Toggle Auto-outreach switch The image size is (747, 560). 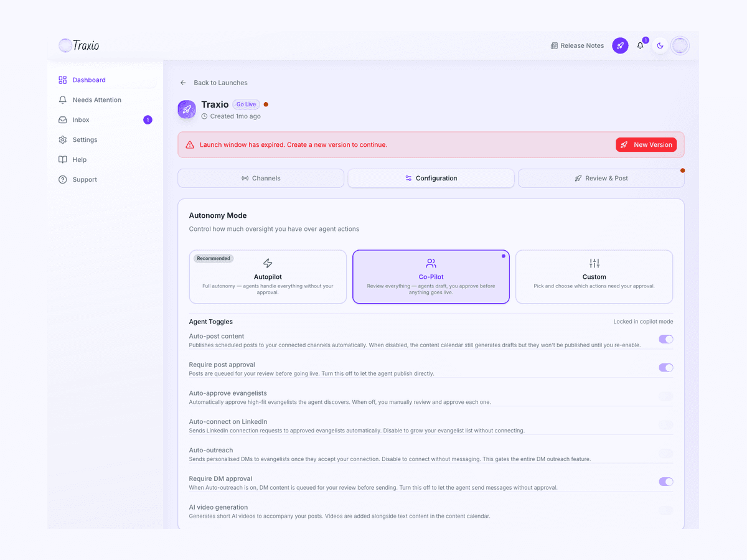[x=666, y=454]
